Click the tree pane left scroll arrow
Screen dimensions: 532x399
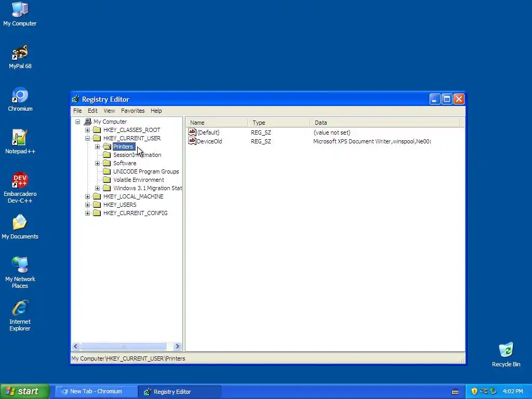click(76, 347)
